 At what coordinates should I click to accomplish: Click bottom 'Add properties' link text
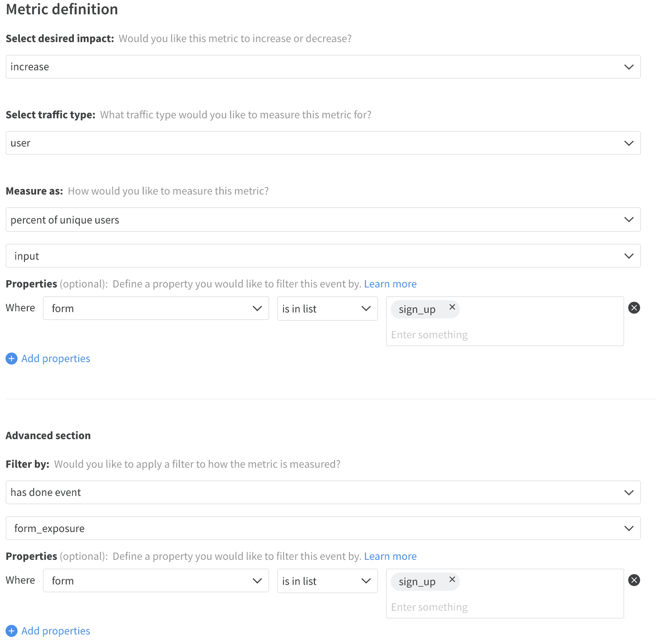tap(56, 631)
